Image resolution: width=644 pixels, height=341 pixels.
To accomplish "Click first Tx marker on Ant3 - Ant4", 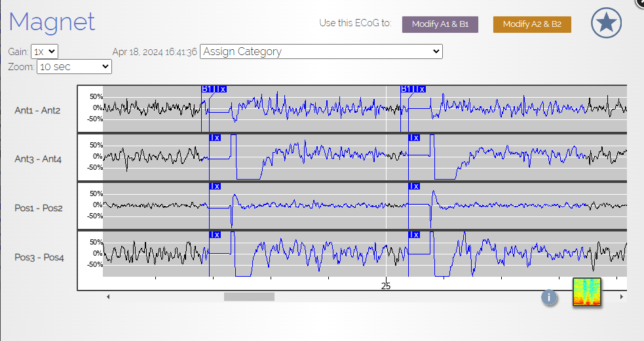I will click(215, 138).
